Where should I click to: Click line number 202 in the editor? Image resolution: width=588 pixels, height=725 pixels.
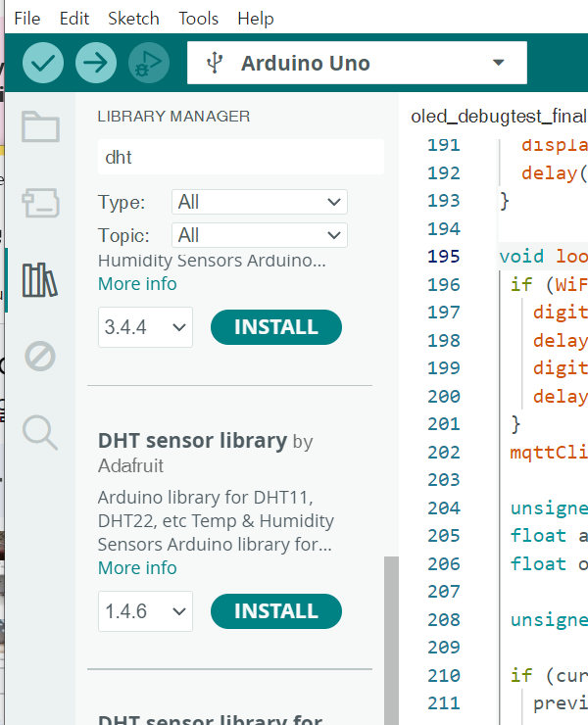[443, 453]
